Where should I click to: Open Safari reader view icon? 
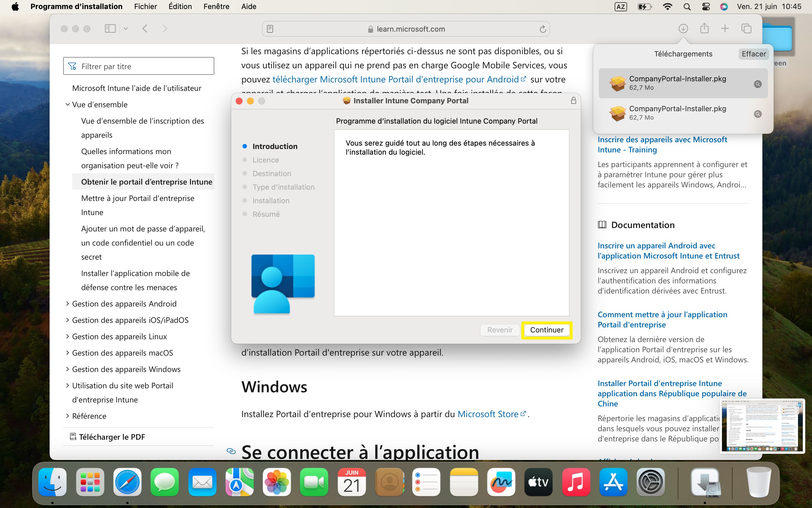(270, 29)
